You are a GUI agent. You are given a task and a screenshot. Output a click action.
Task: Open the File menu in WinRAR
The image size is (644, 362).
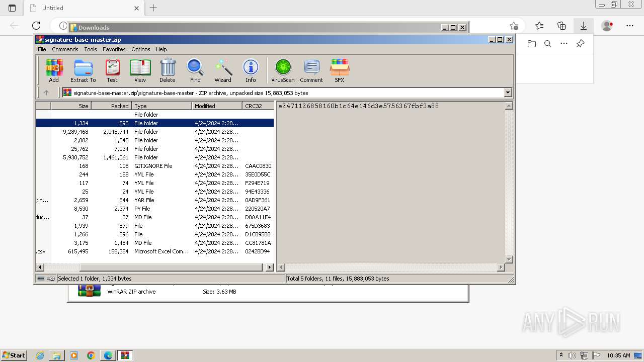point(42,49)
